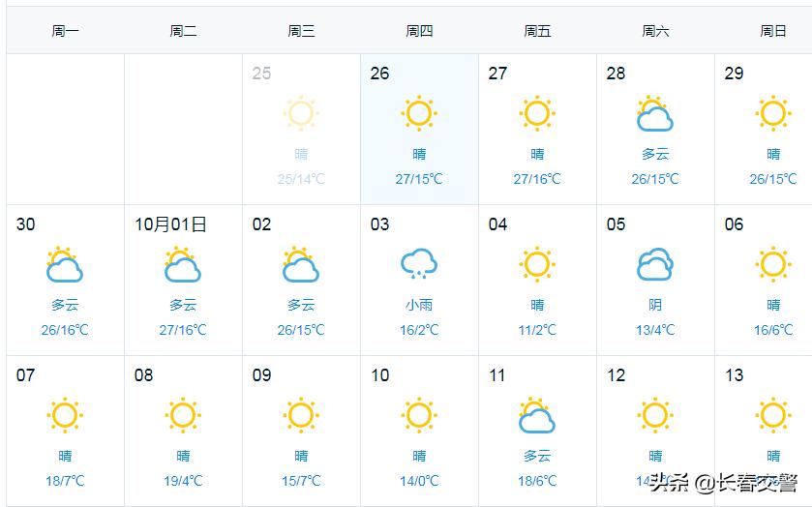Viewport: 812px width, 507px height.
Task: Click the cloudy icon on day 11
Action: [x=537, y=416]
